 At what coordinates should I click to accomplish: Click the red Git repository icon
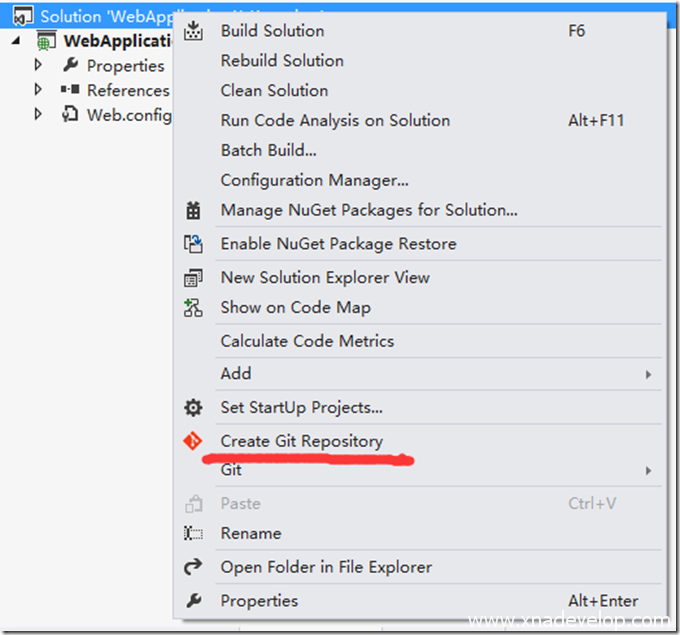[x=194, y=441]
